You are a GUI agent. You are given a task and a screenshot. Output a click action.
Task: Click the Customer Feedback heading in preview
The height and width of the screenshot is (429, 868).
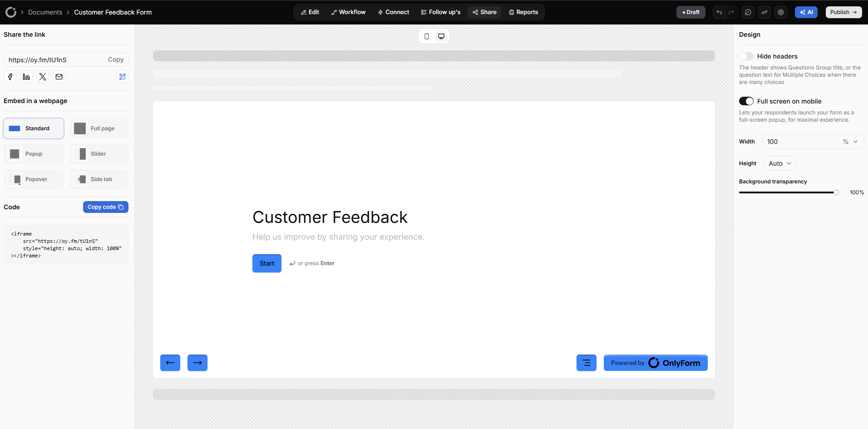coord(330,217)
